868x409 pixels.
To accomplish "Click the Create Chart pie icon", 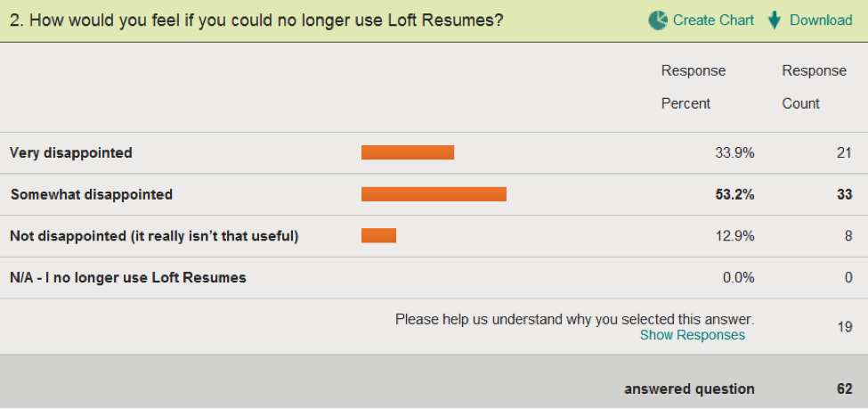I will (658, 20).
